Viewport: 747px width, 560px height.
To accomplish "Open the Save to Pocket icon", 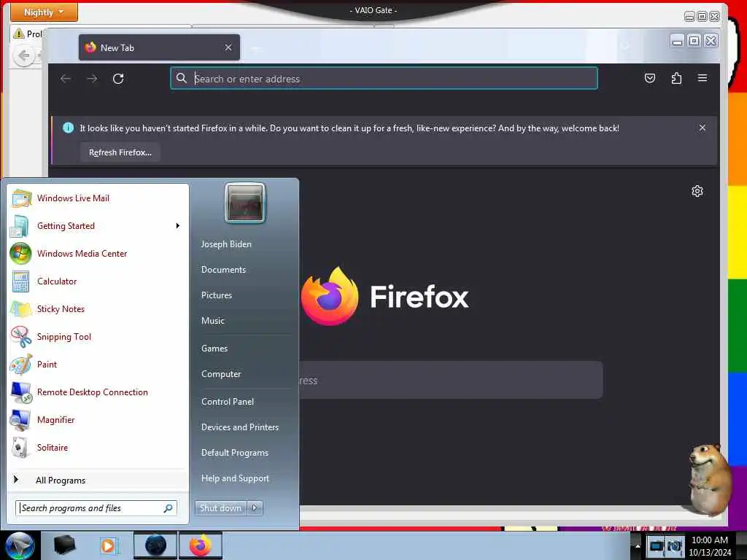I will [650, 78].
